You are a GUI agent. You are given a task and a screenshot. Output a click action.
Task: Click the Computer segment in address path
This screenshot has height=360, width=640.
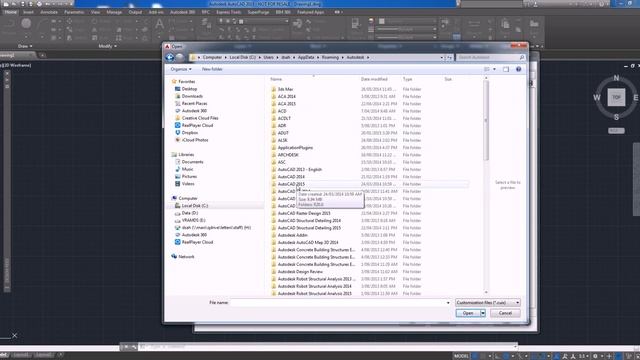(212, 58)
